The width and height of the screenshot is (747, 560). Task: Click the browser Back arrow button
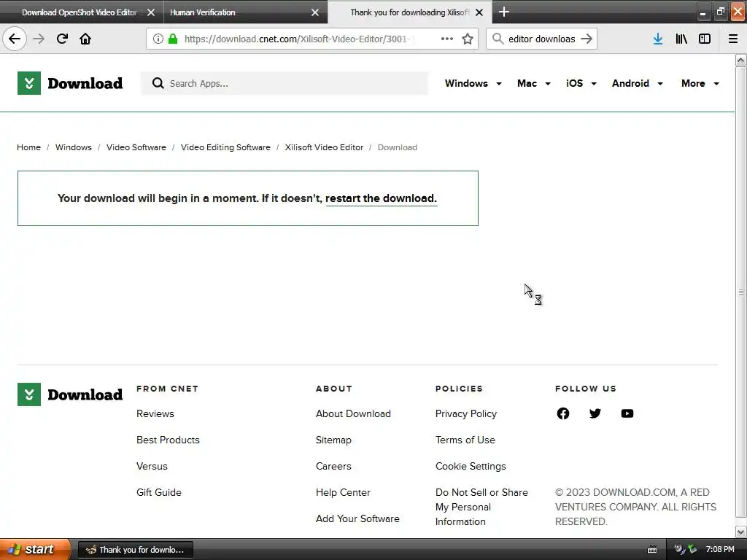tap(15, 39)
